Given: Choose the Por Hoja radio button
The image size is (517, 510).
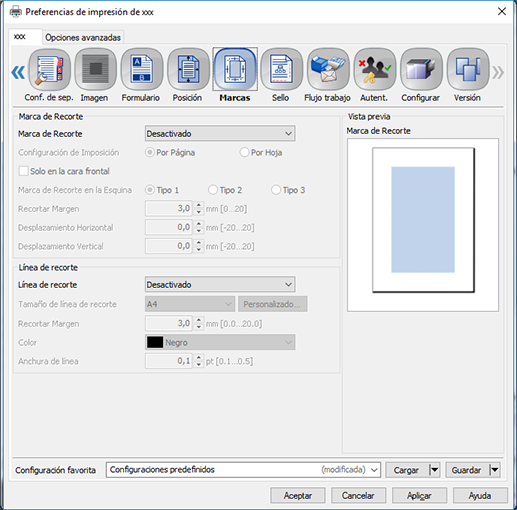Looking at the screenshot, I should [244, 152].
